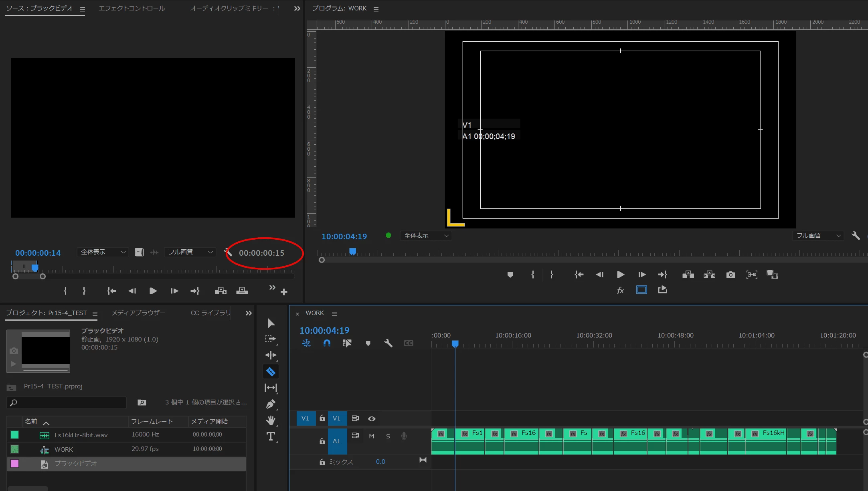Play the Program monitor sequence

pos(620,275)
